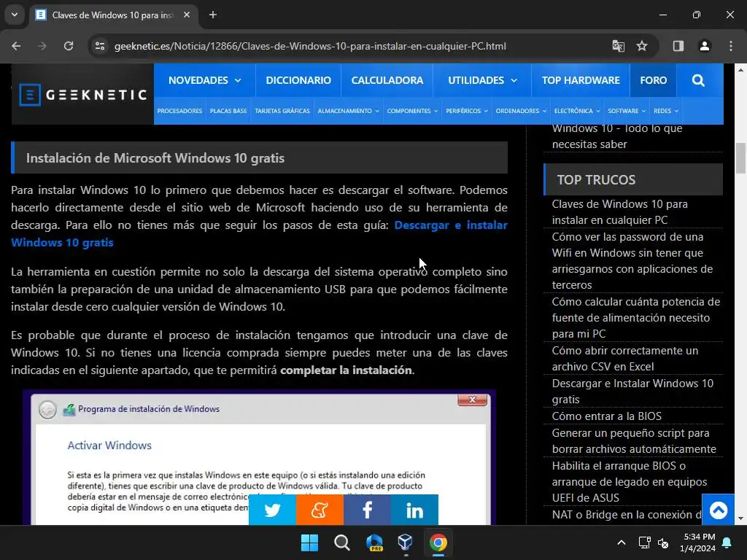The image size is (747, 560).
Task: Expand the ALMACENAMIENTO submenu
Action: click(348, 111)
